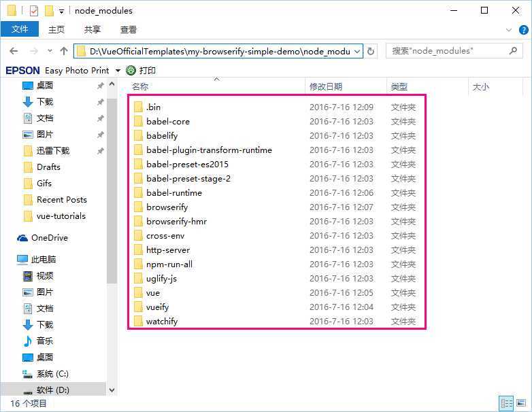Open the 查看 ribbon tab
Screen dimensions: 532x412
coord(129,29)
